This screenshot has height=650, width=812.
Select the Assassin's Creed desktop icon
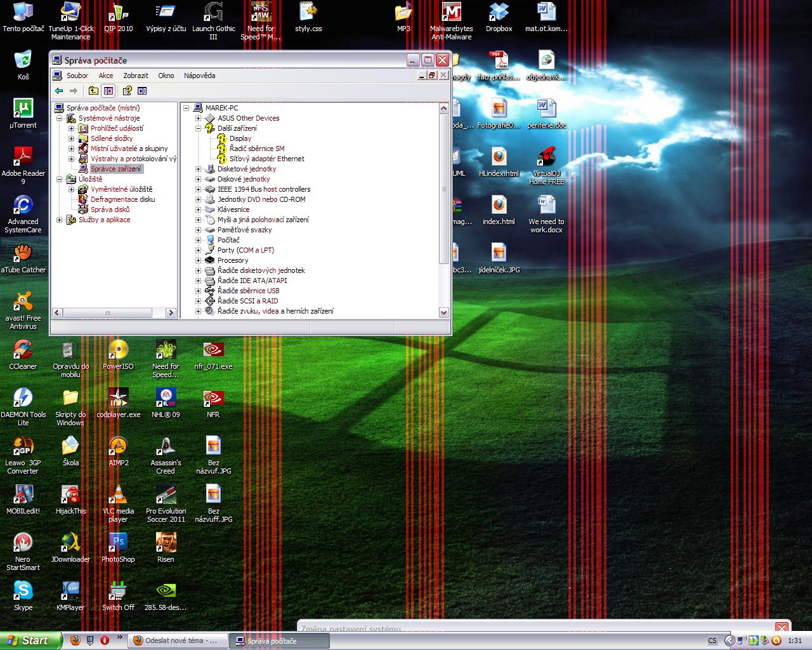pos(166,455)
